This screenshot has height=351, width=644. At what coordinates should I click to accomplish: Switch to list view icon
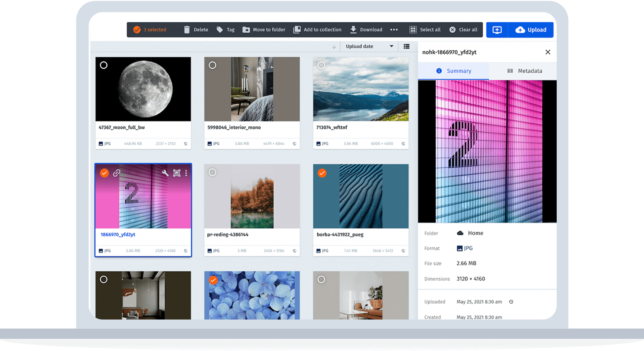[x=406, y=46]
